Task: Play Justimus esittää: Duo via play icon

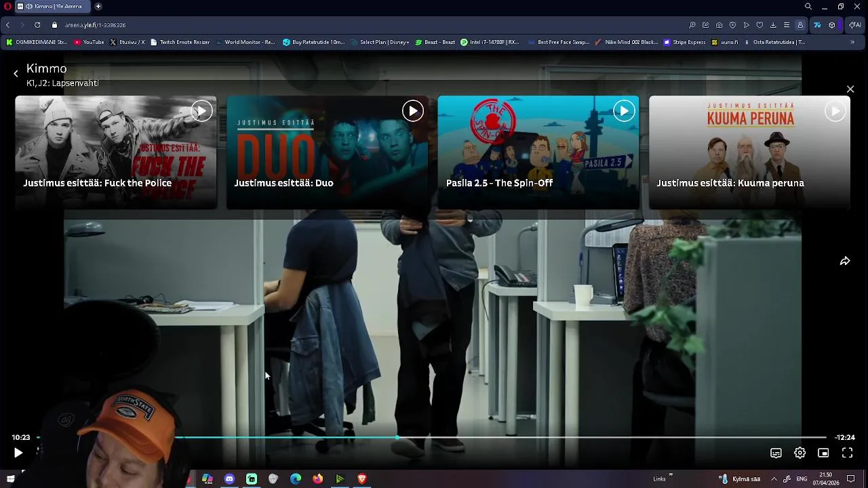Action: coord(412,111)
